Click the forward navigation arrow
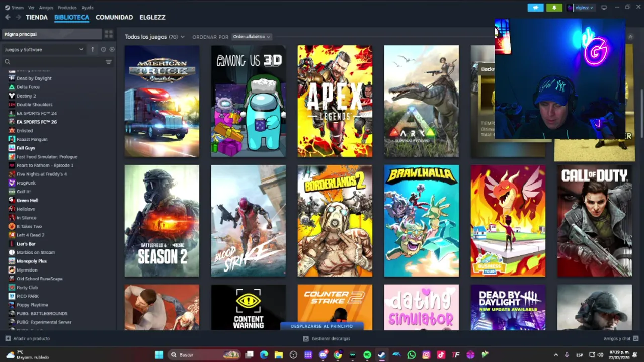This screenshot has height=362, width=644. [19, 17]
